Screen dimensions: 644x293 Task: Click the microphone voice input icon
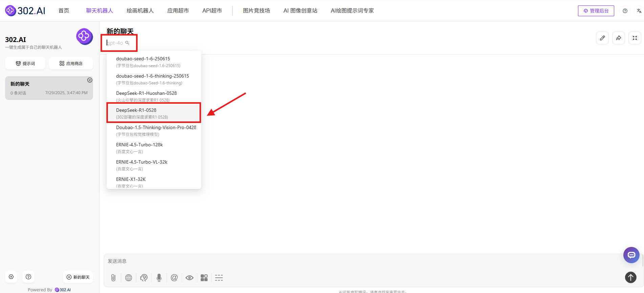pos(159,278)
